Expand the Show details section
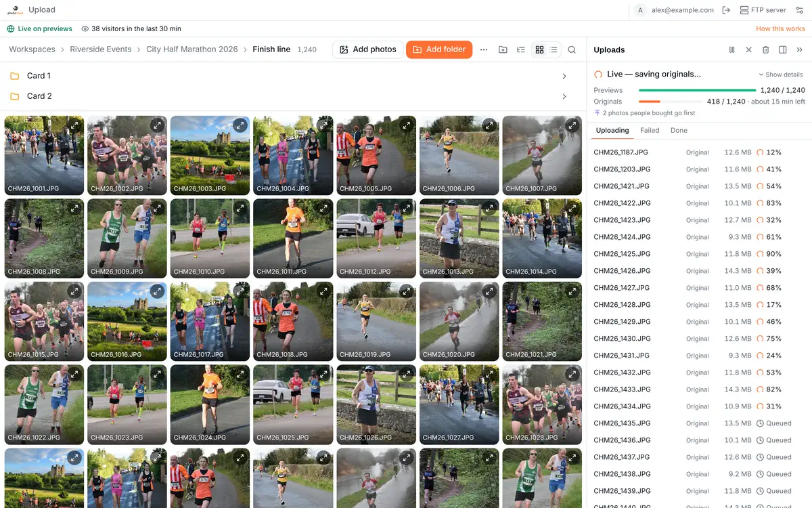The image size is (812, 508). [781, 75]
